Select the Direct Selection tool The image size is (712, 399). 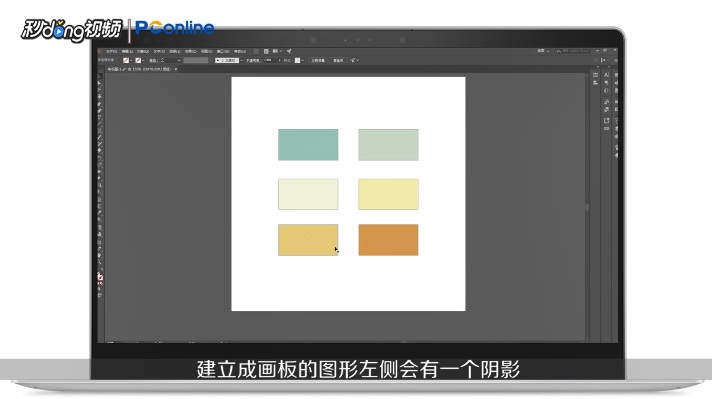pos(99,84)
